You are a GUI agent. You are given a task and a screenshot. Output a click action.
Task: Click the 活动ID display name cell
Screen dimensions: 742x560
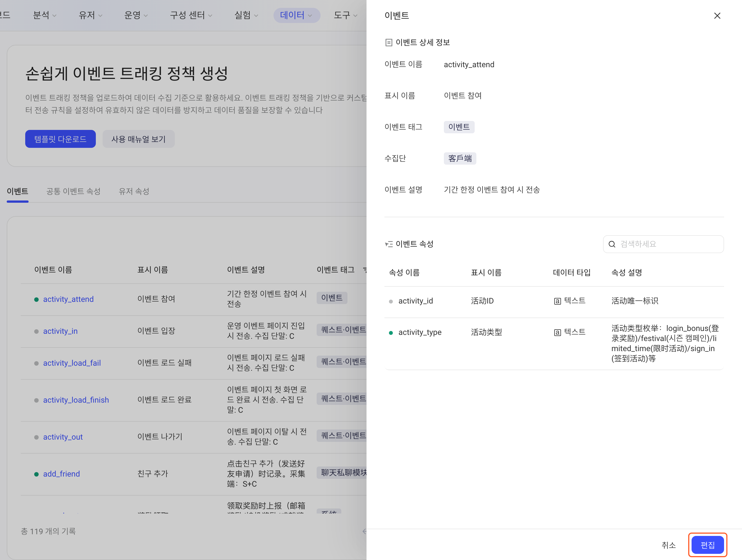[x=482, y=301]
